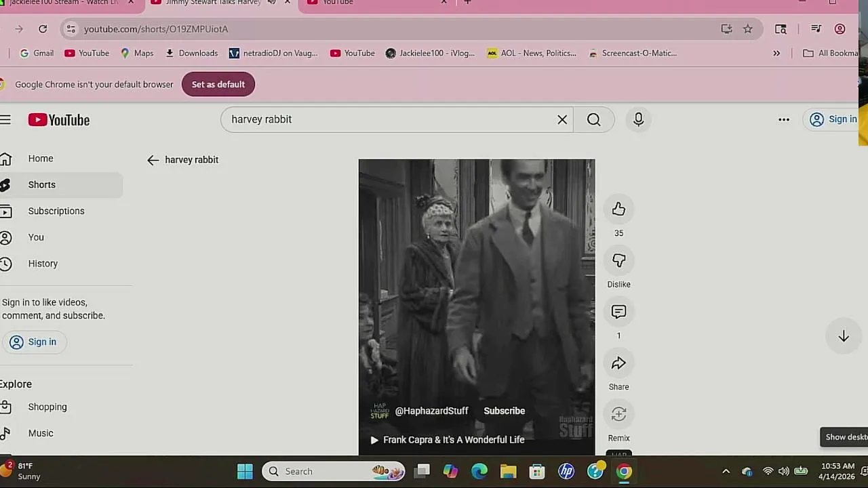
Task: Run search with magnifier button
Action: pos(594,119)
